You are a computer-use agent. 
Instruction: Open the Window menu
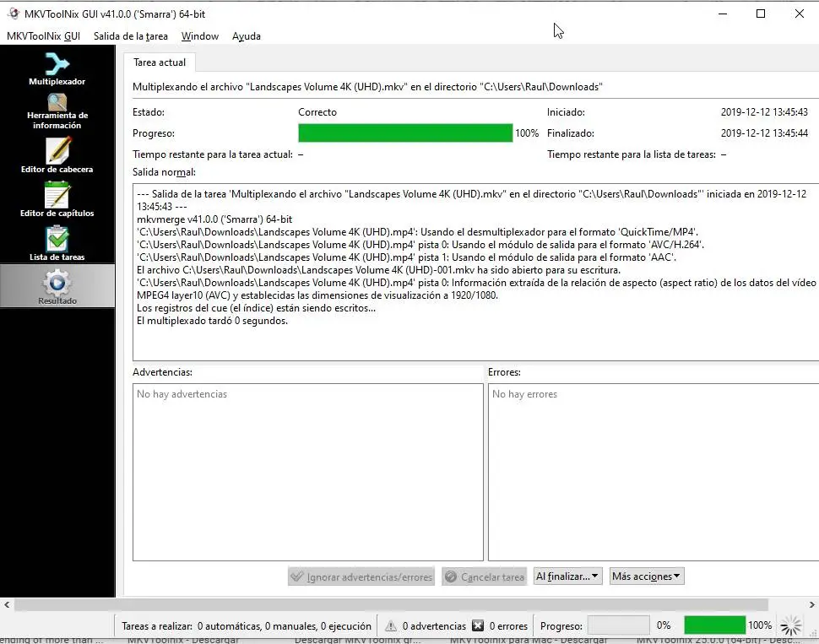pyautogui.click(x=199, y=36)
